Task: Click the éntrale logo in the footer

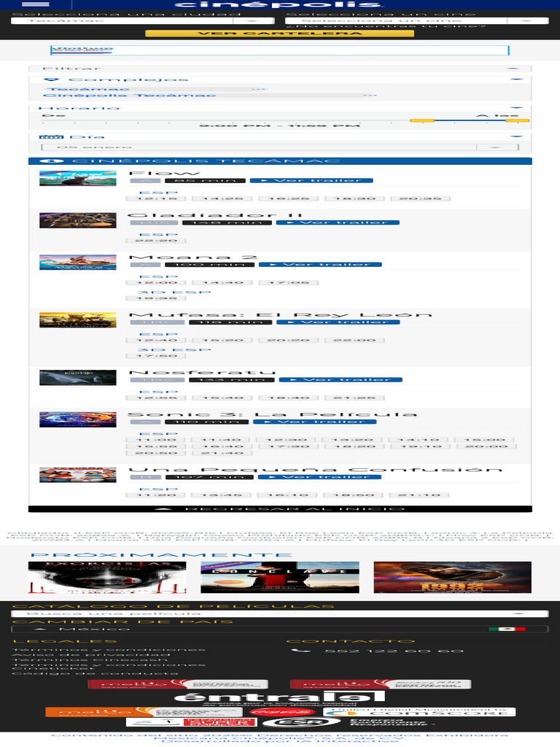Action: pos(279,697)
